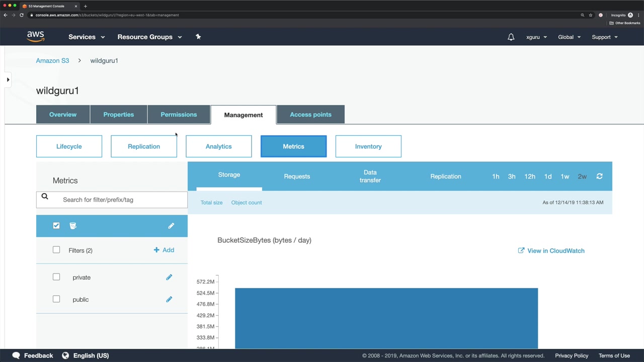Viewport: 644px width, 362px height.
Task: Set time range to 12h
Action: click(x=530, y=176)
